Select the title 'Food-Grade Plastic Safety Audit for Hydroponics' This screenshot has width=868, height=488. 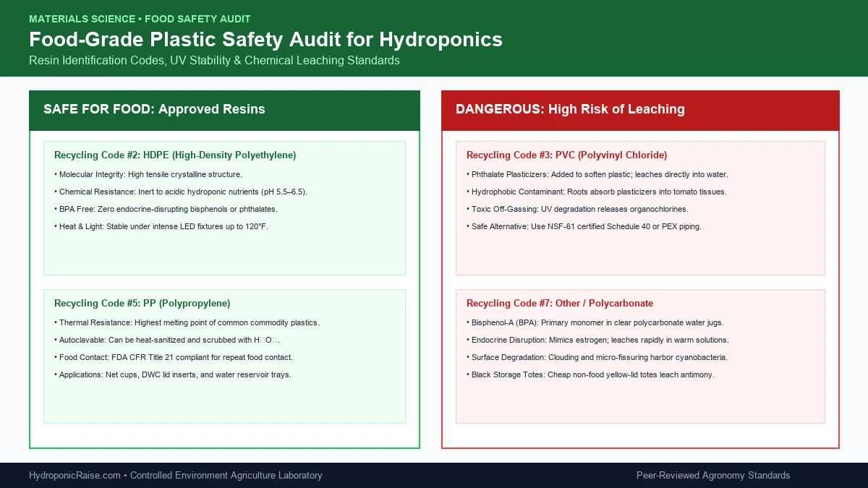(x=265, y=39)
